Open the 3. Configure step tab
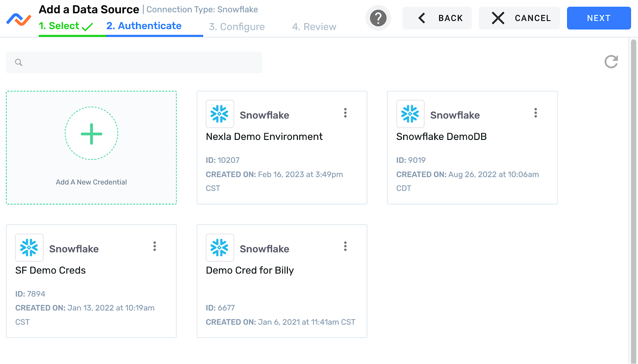 [x=237, y=27]
